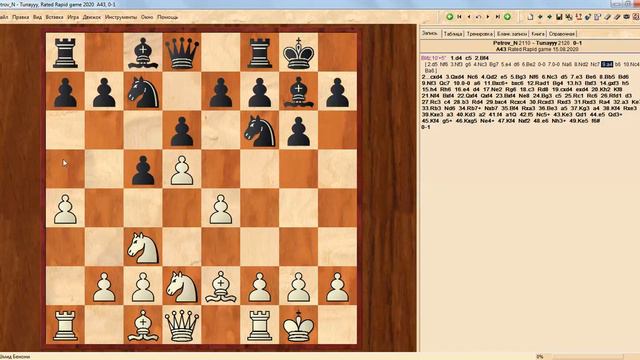Switch to the Бланк записи tab

[x=512, y=34]
